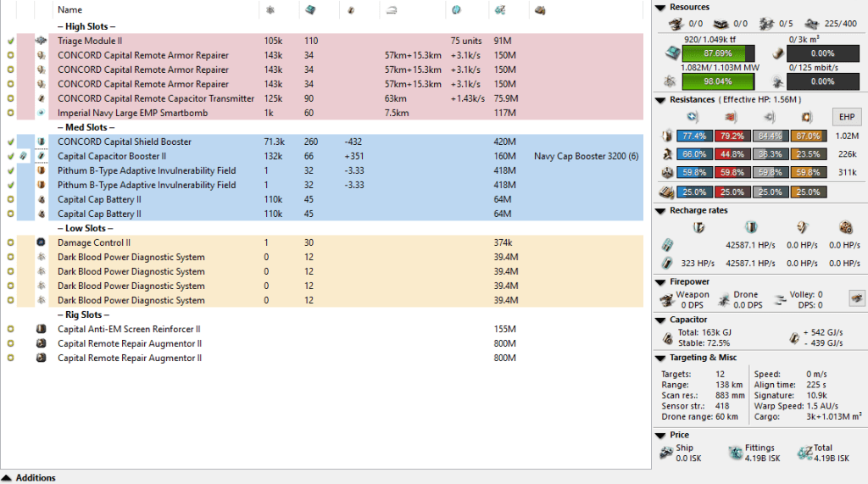Click the loaded charge icon on Capacitor Booster row
Image resolution: width=868 pixels, height=484 pixels.
[23, 156]
